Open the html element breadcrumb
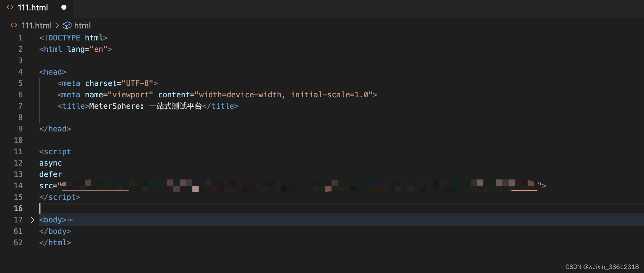 click(82, 26)
